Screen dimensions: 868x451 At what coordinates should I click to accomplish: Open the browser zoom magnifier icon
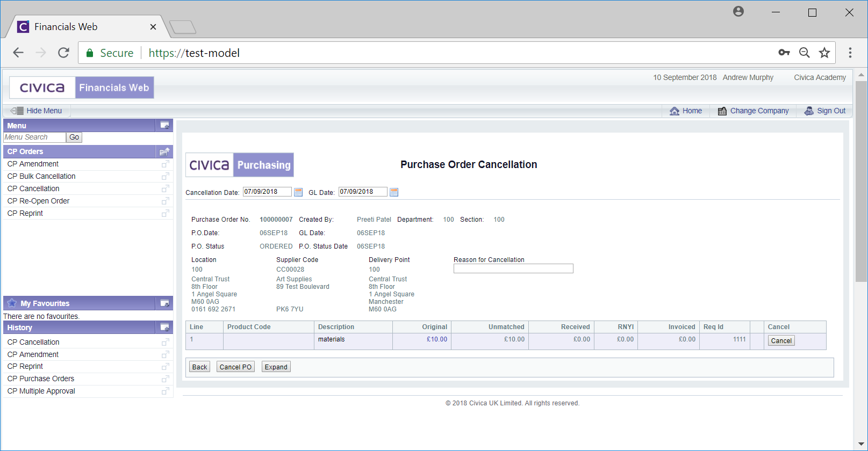[805, 53]
